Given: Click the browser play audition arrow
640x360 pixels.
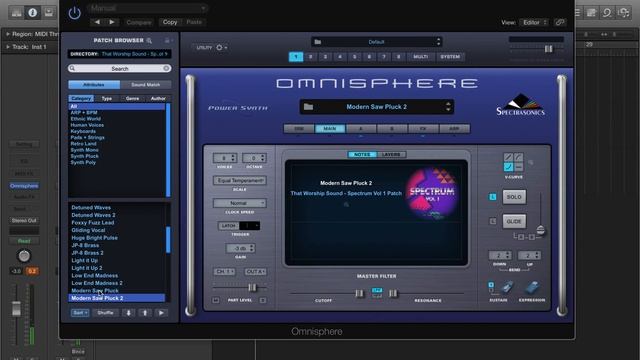Looking at the screenshot, I should (x=161, y=313).
